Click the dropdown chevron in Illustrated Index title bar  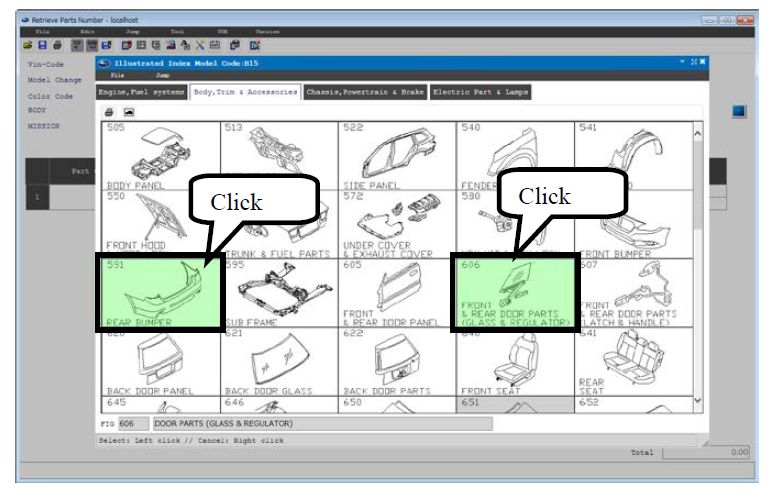point(682,62)
